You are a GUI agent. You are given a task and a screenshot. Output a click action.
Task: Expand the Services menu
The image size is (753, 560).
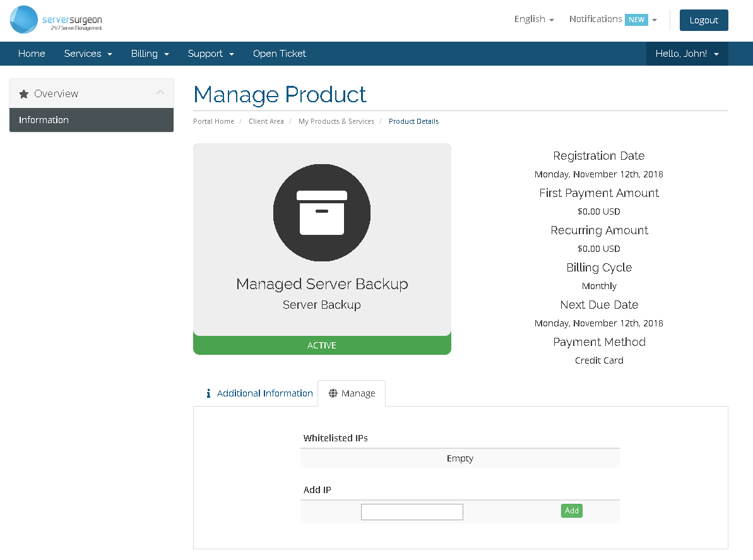tap(88, 54)
